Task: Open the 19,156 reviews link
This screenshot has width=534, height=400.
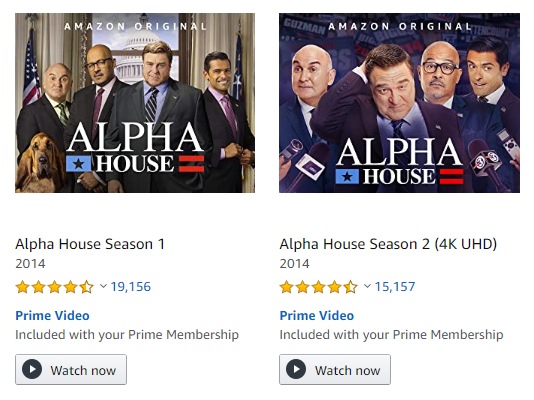Action: (x=131, y=287)
